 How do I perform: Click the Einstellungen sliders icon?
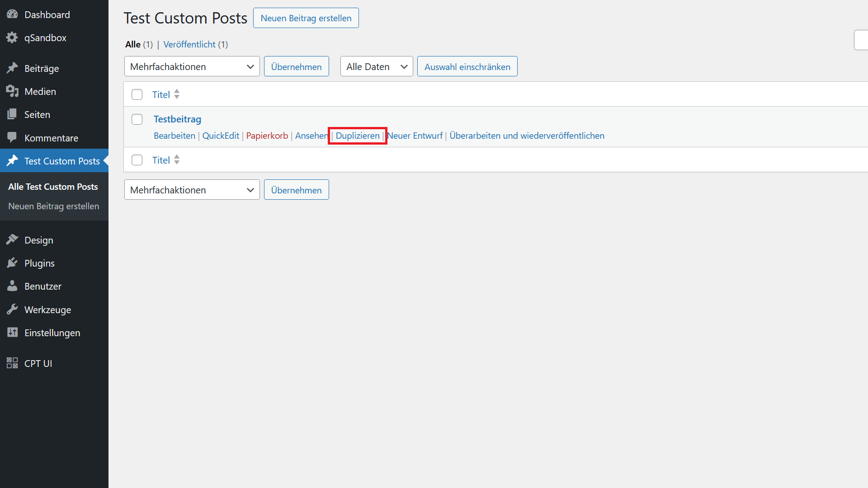[x=12, y=333]
